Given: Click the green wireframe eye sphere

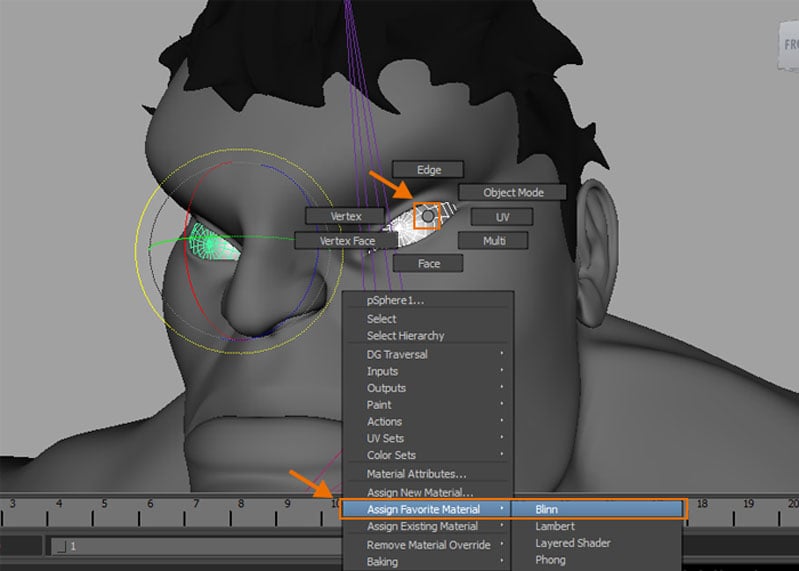Looking at the screenshot, I should click(211, 244).
